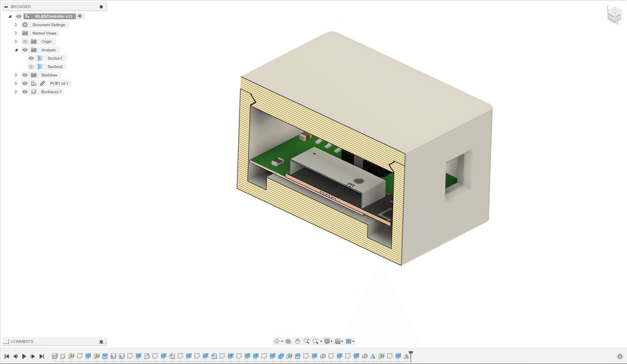627x364 pixels.
Task: Collapse the WLEDController v13 root node
Action: click(x=10, y=17)
